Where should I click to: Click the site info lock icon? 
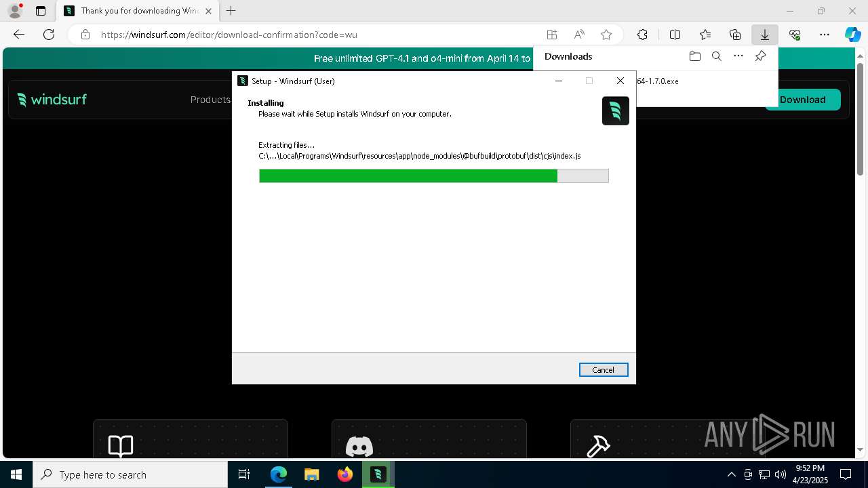pyautogui.click(x=85, y=35)
